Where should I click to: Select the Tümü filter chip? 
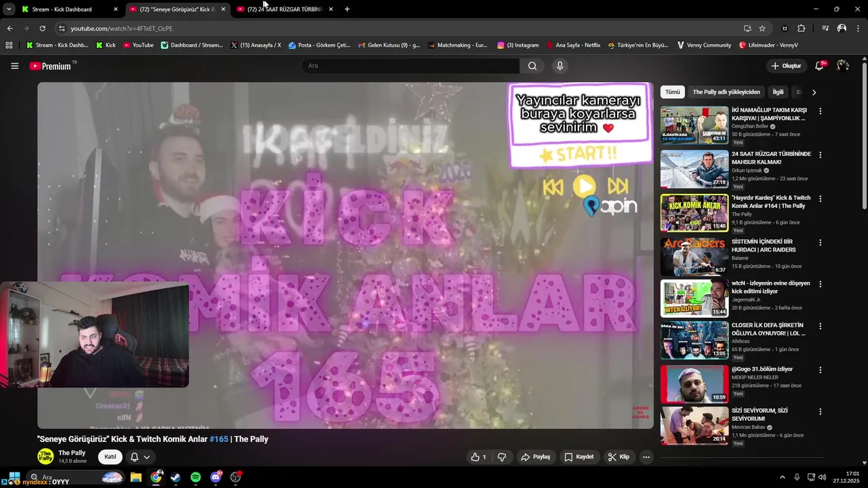[672, 92]
